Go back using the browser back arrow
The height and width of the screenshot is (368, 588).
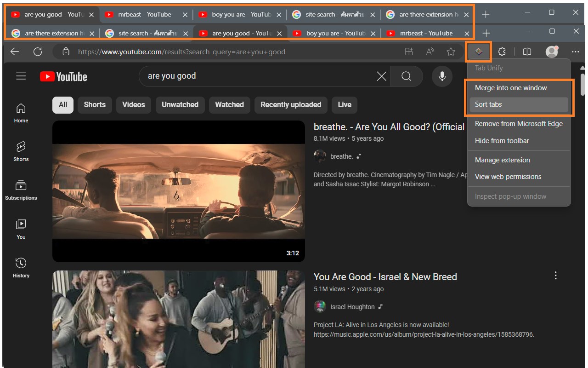point(15,52)
